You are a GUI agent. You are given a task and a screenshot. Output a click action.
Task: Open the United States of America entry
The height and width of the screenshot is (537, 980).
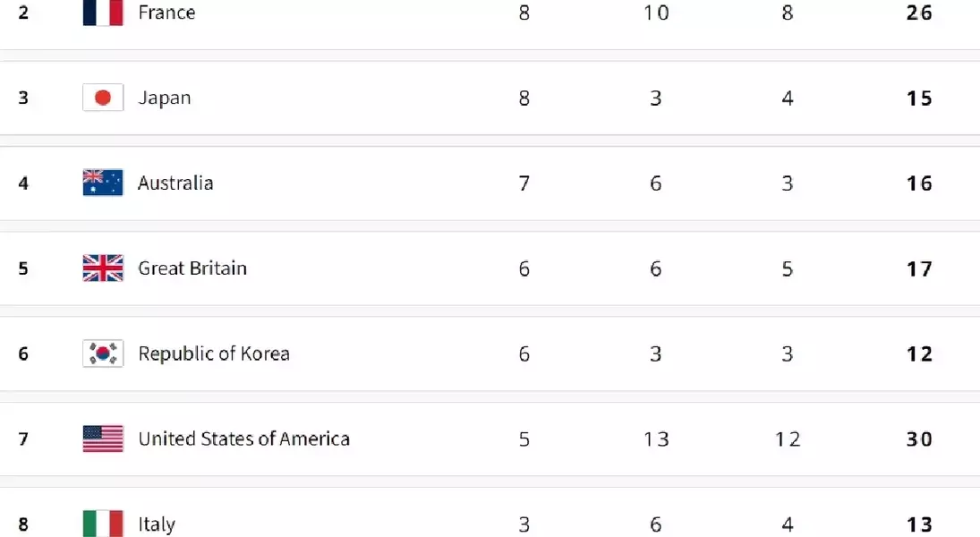[x=243, y=439]
